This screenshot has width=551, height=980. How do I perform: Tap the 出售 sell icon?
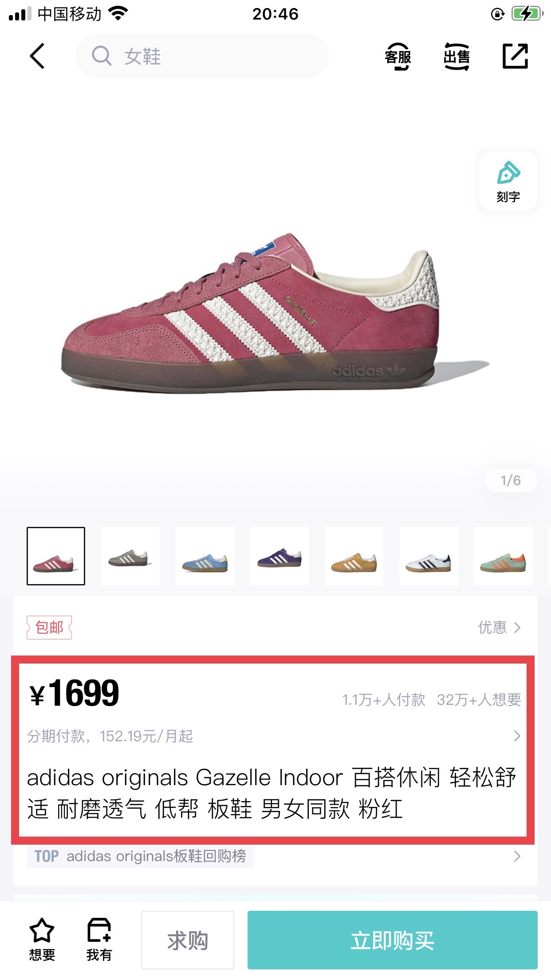click(x=457, y=57)
